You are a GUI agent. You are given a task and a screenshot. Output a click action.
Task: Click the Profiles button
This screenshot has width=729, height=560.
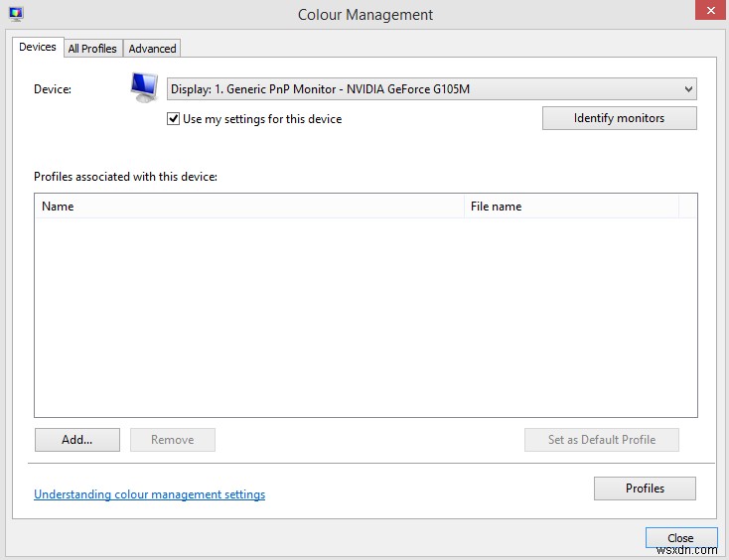645,489
